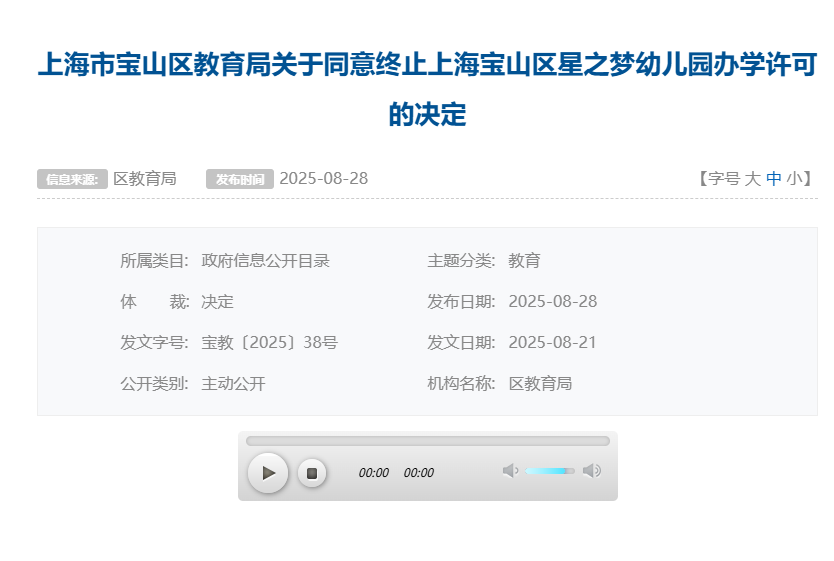Image resolution: width=834 pixels, height=561 pixels.
Task: Adjust the blue volume slider
Action: pos(550,471)
